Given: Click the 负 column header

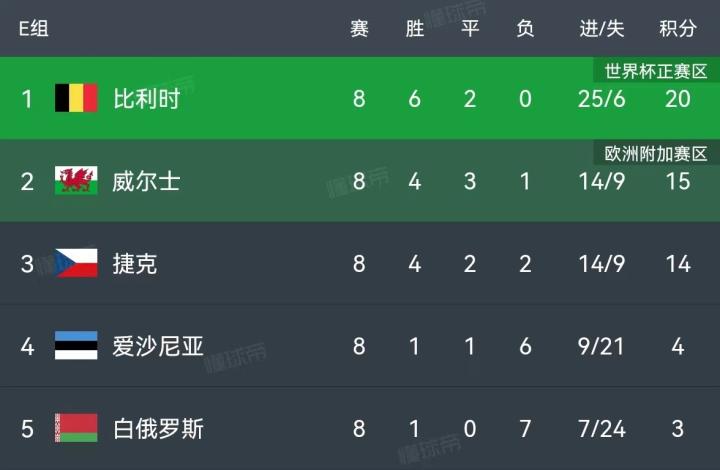Looking at the screenshot, I should click(525, 28).
